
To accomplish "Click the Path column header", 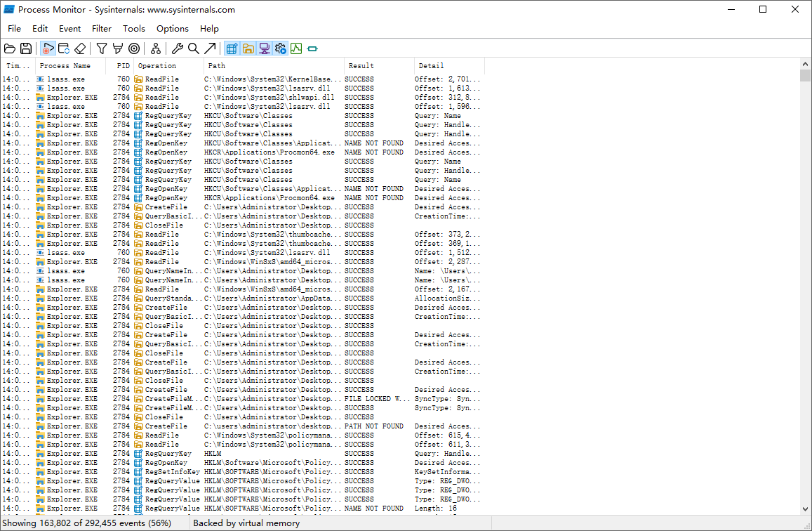I will 274,66.
